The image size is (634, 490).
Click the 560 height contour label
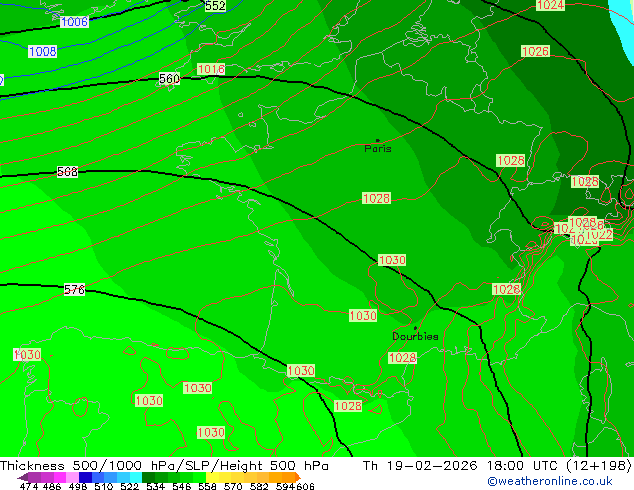[x=169, y=78]
